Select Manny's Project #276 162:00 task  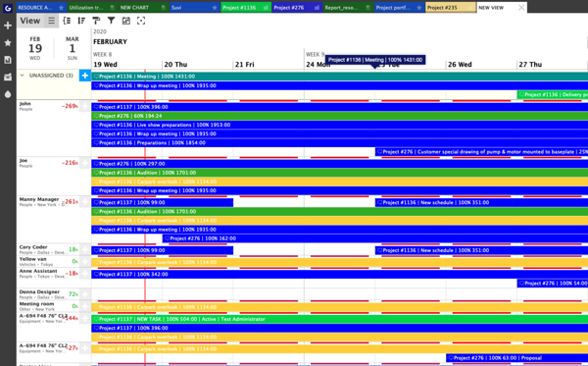point(375,238)
